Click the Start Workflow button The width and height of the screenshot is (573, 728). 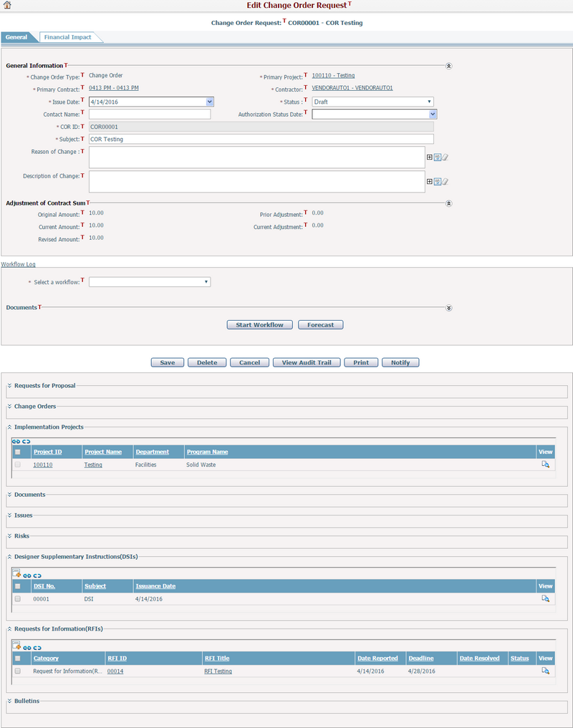pos(259,325)
